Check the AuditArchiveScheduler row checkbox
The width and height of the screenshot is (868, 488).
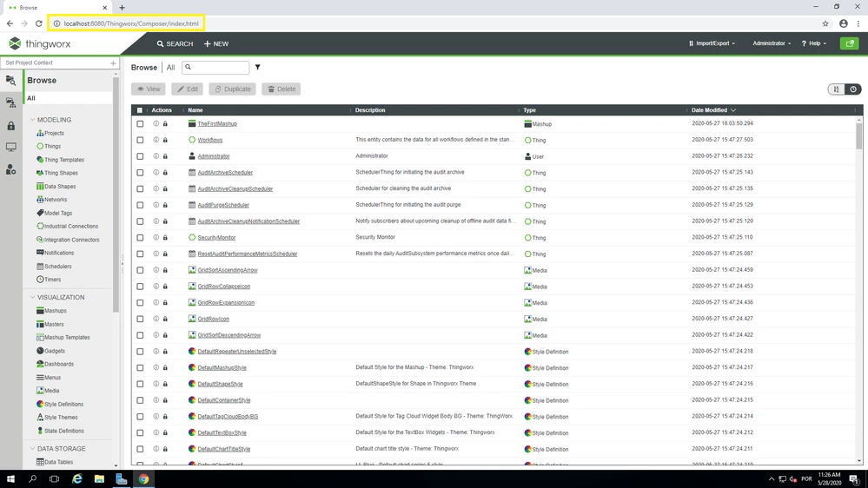[x=140, y=173]
